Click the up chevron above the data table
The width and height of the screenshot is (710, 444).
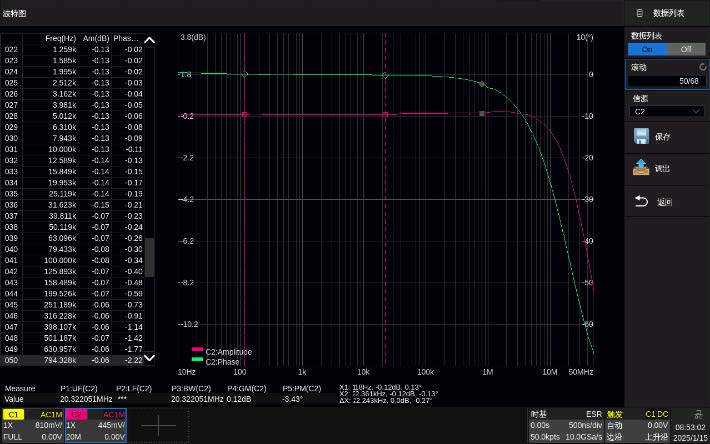coord(149,40)
